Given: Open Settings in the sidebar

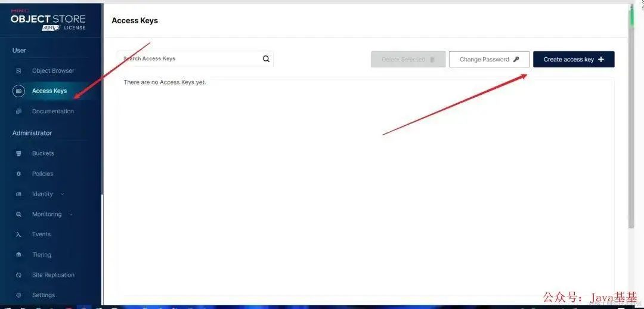Looking at the screenshot, I should (x=43, y=295).
